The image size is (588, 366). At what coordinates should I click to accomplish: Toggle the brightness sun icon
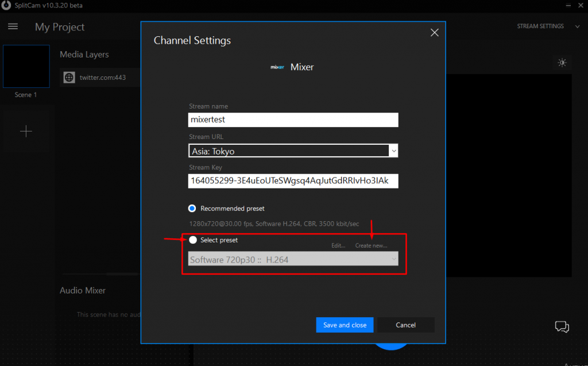click(x=562, y=63)
